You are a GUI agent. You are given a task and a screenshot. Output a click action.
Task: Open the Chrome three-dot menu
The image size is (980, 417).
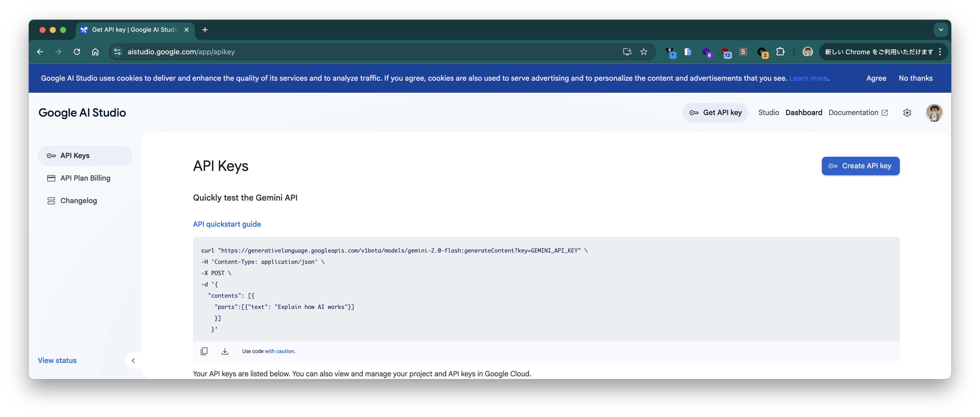coord(940,52)
